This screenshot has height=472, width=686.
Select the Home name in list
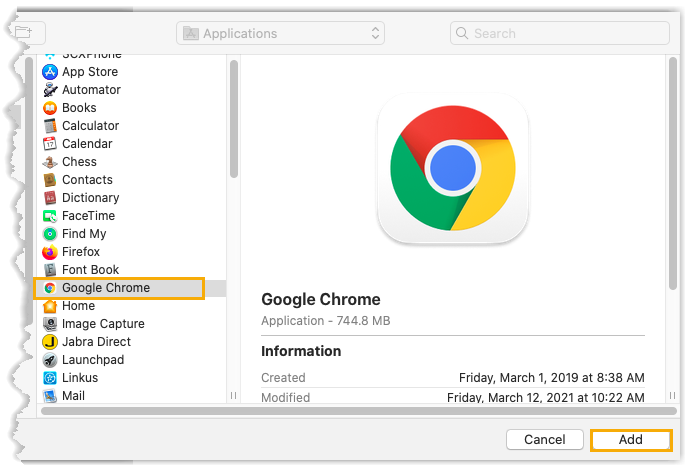(x=78, y=306)
